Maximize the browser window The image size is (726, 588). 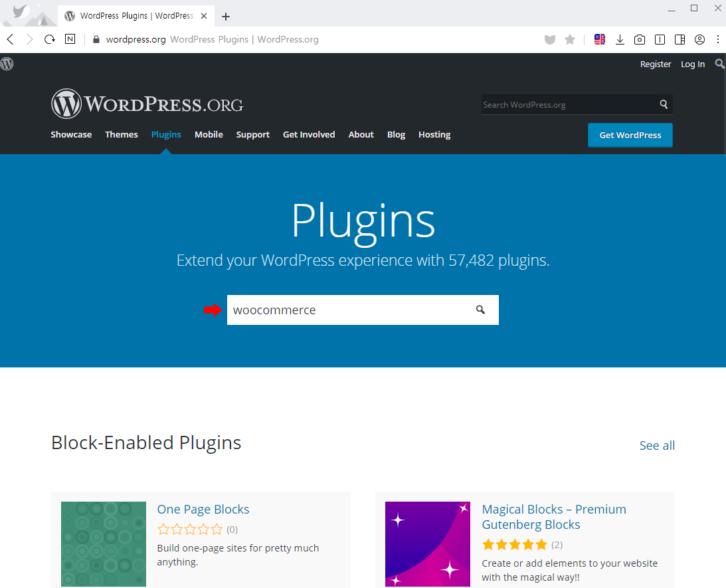point(694,9)
